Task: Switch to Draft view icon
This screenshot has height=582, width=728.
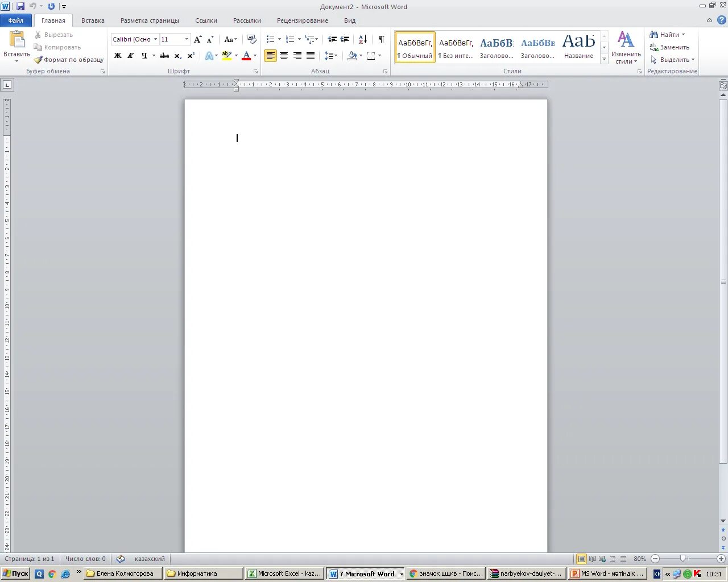Action: [623, 559]
